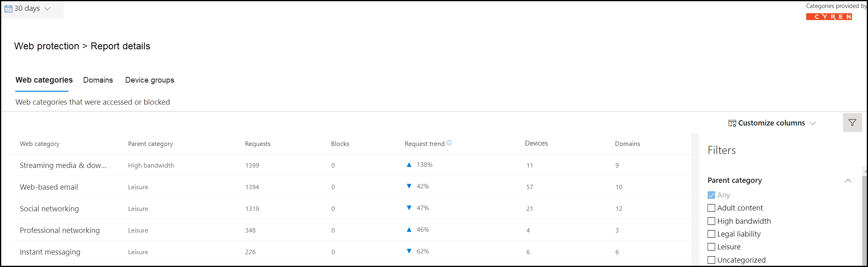Viewport: 868px width, 267px height.
Task: Click the Customize columns table icon
Action: click(732, 123)
